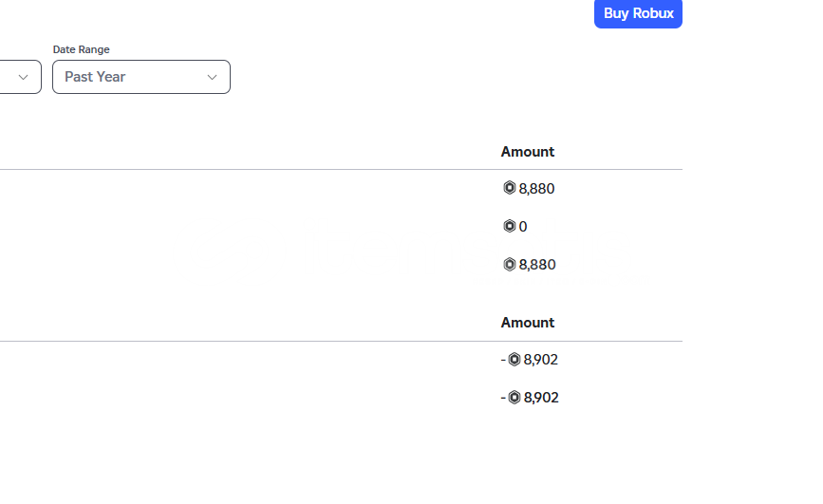This screenshot has width=823, height=504.
Task: Click the 0 amount value
Action: point(523,226)
